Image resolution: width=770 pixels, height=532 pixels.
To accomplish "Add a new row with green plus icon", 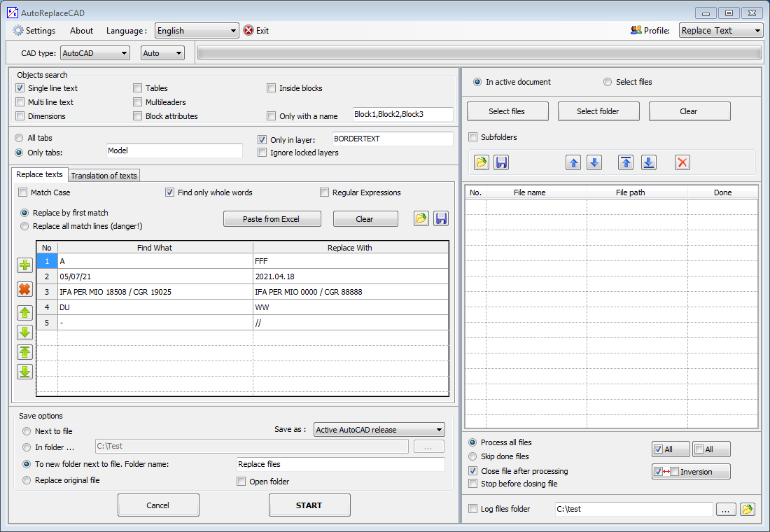I will [x=24, y=265].
